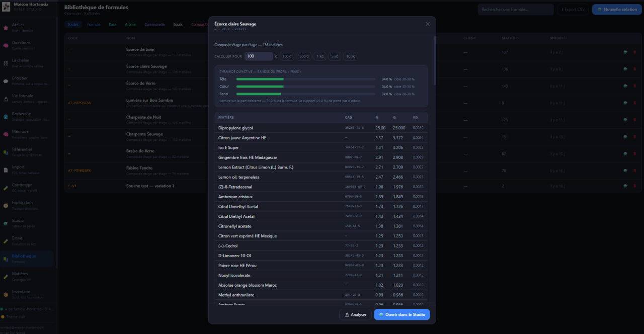Choose the 500 g quantity preset
The image size is (644, 334).
click(304, 56)
